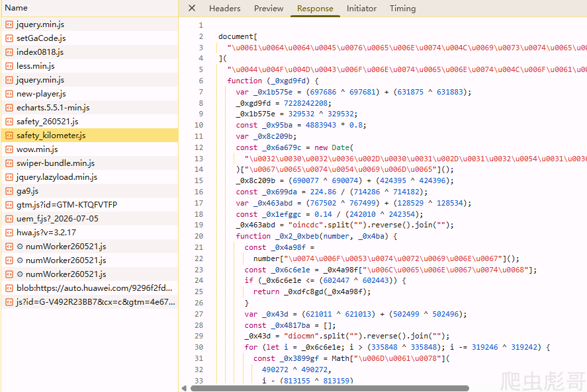
Task: Close the request details panel
Action: pyautogui.click(x=192, y=8)
